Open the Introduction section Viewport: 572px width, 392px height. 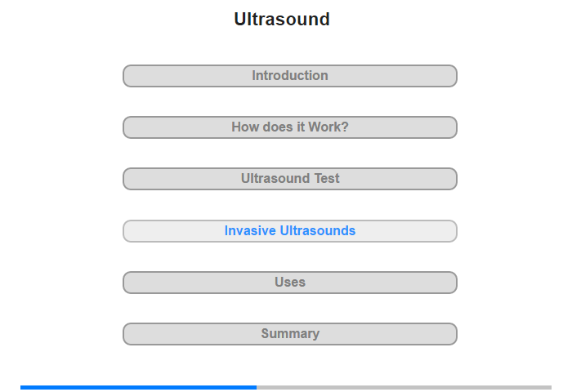289,76
